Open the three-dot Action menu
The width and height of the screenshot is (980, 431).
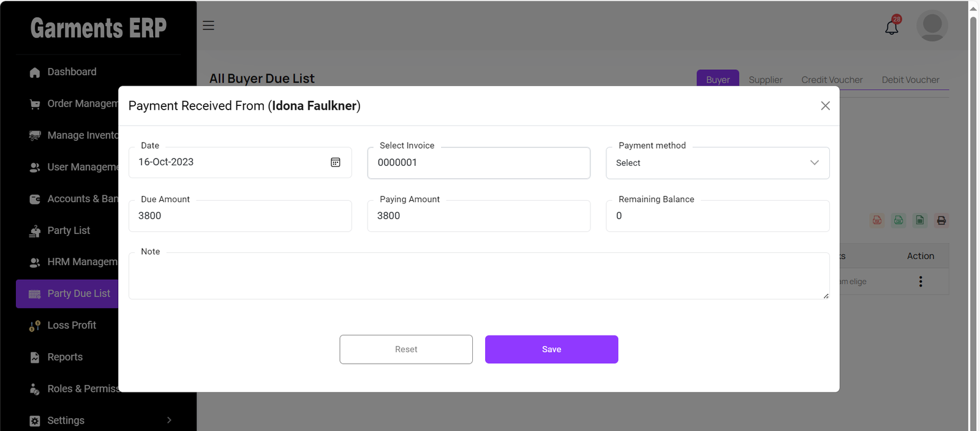pyautogui.click(x=920, y=282)
